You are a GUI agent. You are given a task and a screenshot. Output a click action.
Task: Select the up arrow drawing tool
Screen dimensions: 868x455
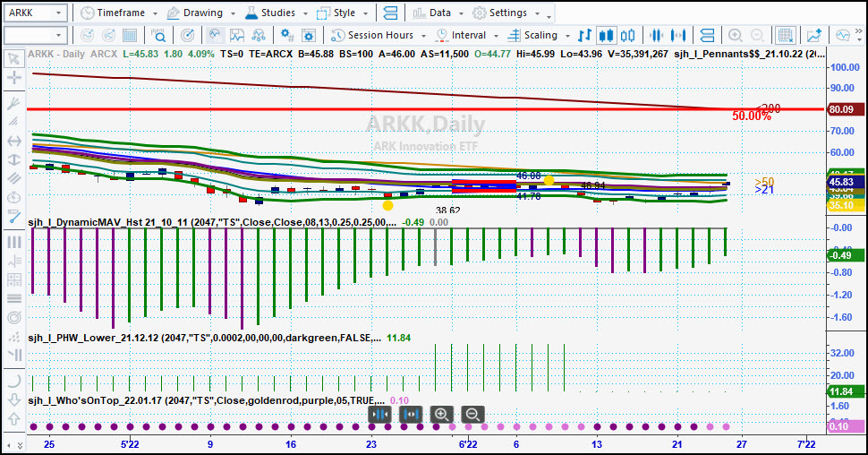point(13,419)
